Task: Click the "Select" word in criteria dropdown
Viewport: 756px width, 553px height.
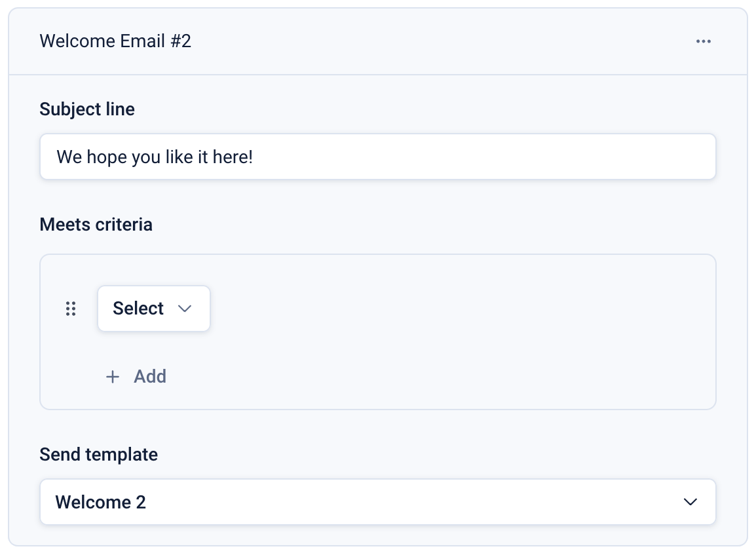Action: pyautogui.click(x=138, y=309)
